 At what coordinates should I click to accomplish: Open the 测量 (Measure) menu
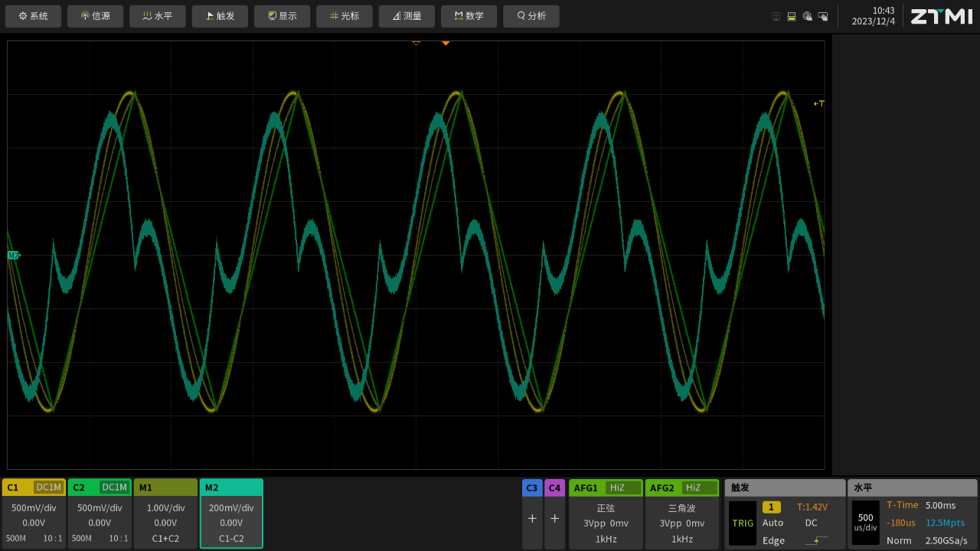click(x=407, y=16)
